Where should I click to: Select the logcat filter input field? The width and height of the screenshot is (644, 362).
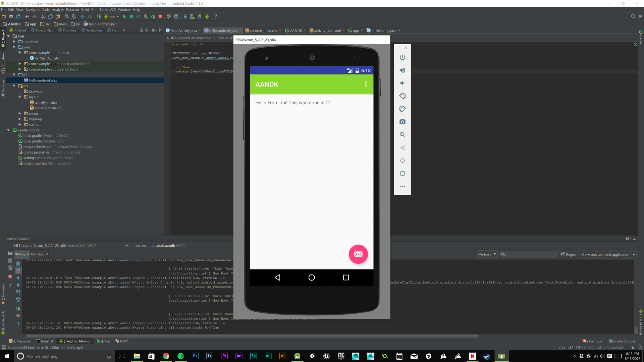pos(529,254)
